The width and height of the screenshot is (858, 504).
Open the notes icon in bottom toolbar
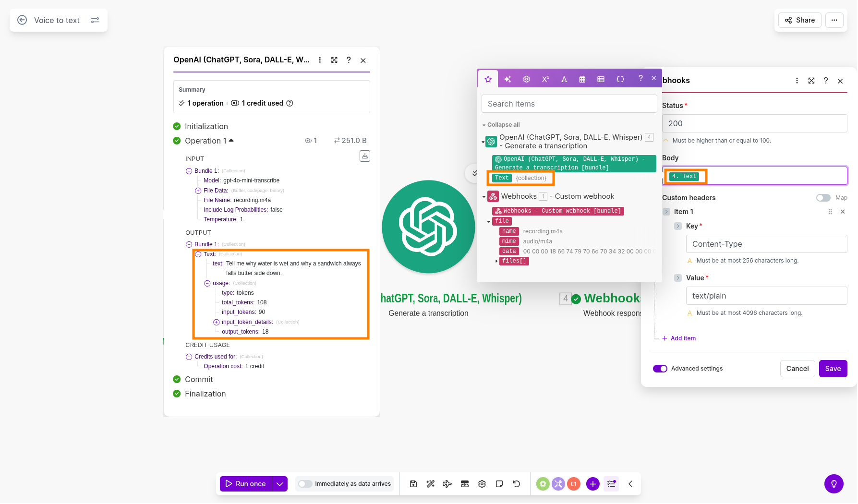(x=499, y=484)
